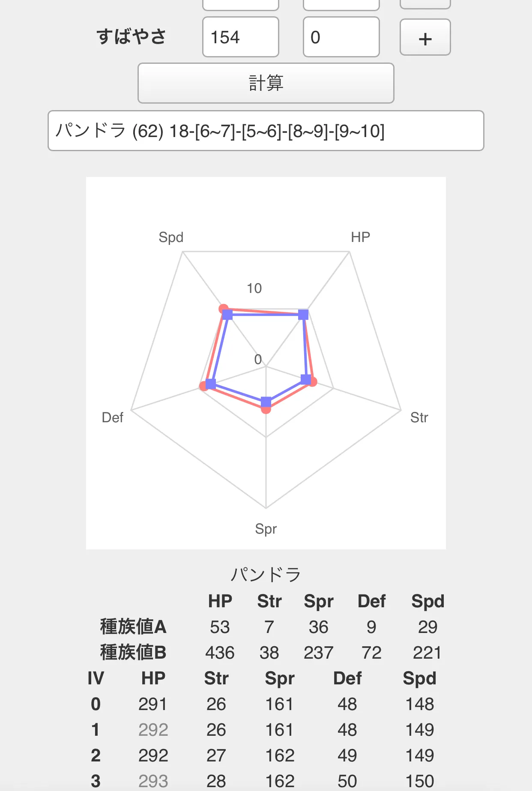Click the IV column header in table
This screenshot has height=791, width=532.
(x=96, y=678)
